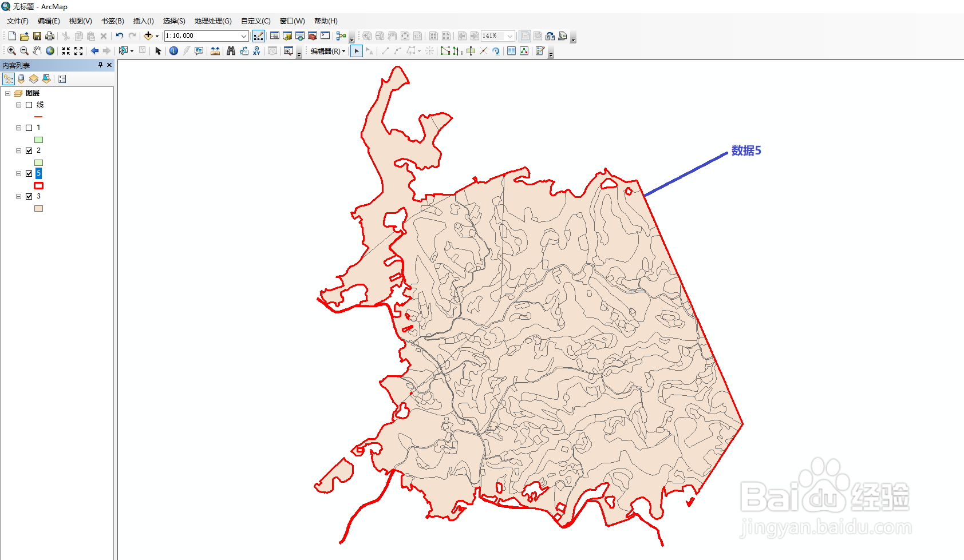Open the Python window
The width and height of the screenshot is (964, 560).
[x=325, y=36]
